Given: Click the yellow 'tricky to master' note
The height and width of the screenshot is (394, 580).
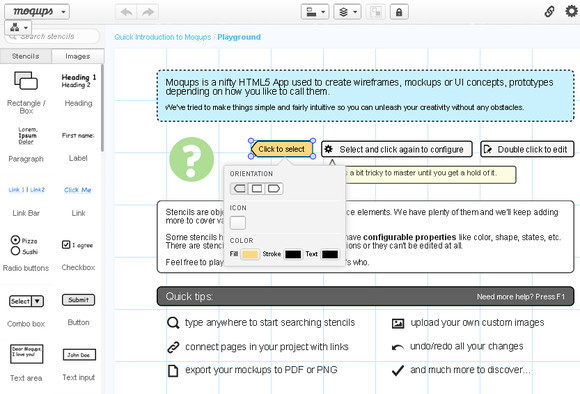Looking at the screenshot, I should 430,174.
